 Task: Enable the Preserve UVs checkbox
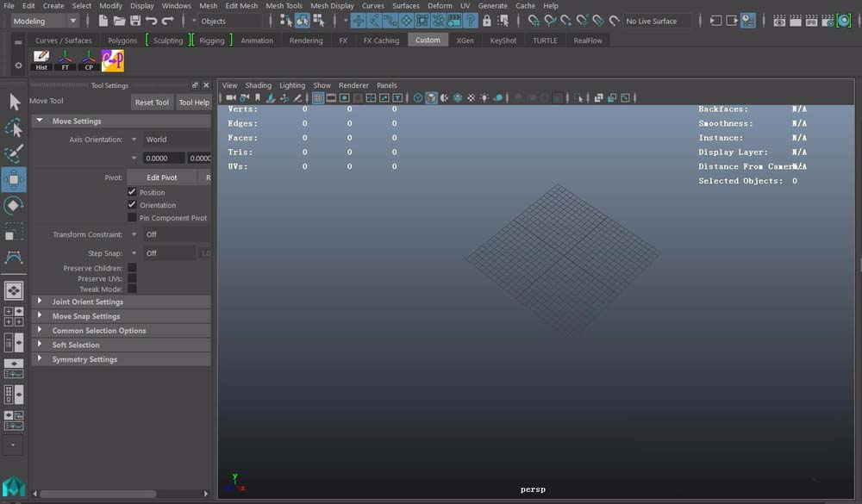click(x=132, y=278)
